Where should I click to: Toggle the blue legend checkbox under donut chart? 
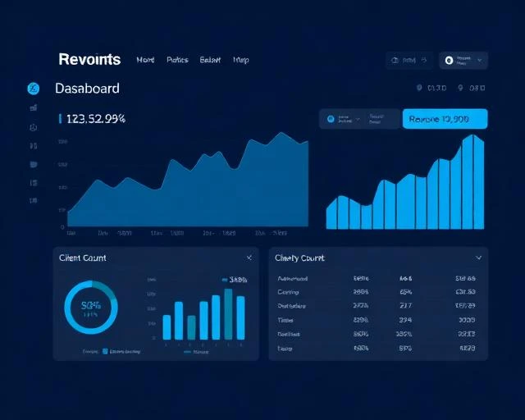pyautogui.click(x=105, y=351)
